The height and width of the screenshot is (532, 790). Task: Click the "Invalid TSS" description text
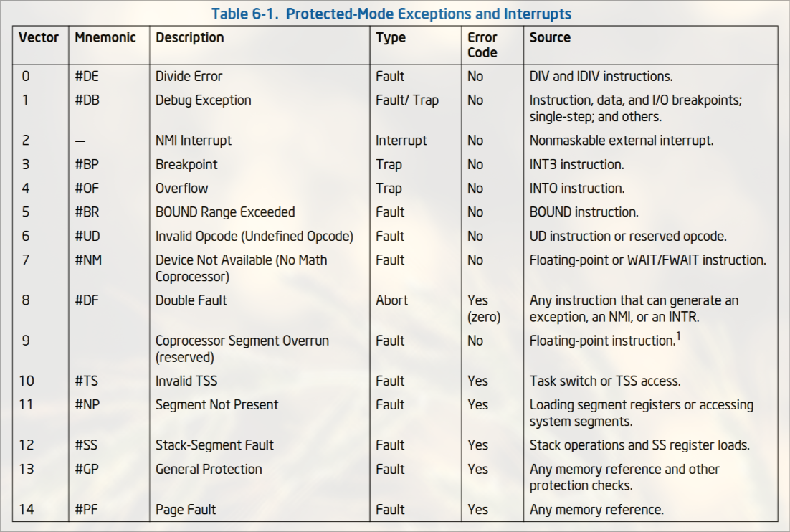tap(186, 381)
